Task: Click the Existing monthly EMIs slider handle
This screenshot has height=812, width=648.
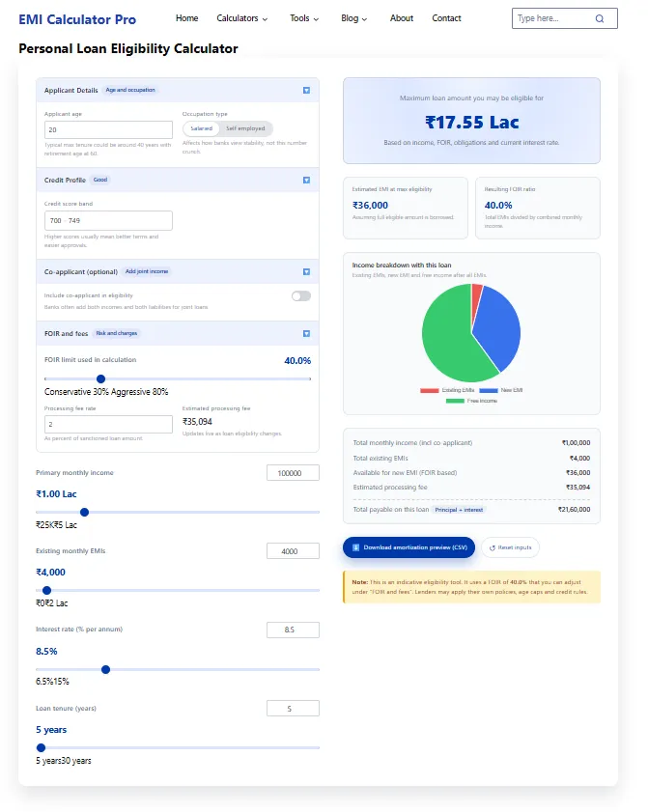Action: coord(46,590)
